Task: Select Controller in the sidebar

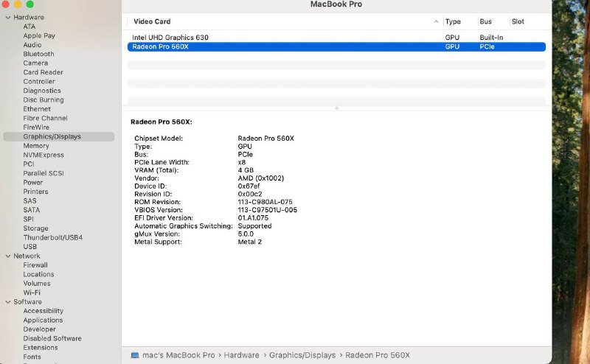Action: coord(39,82)
